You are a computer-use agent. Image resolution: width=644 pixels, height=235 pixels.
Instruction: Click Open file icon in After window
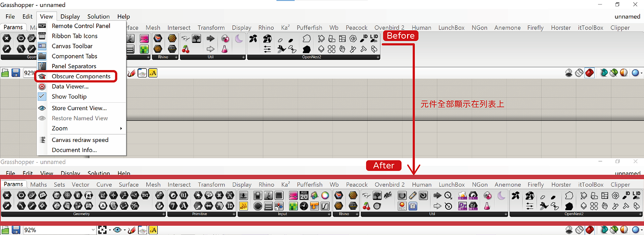[x=5, y=230]
